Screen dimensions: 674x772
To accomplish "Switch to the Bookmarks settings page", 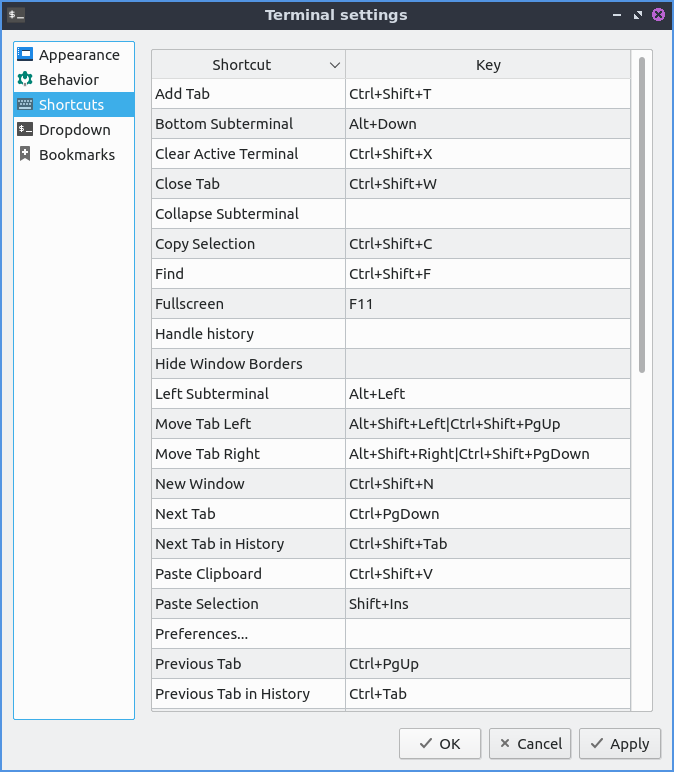I will 76,155.
